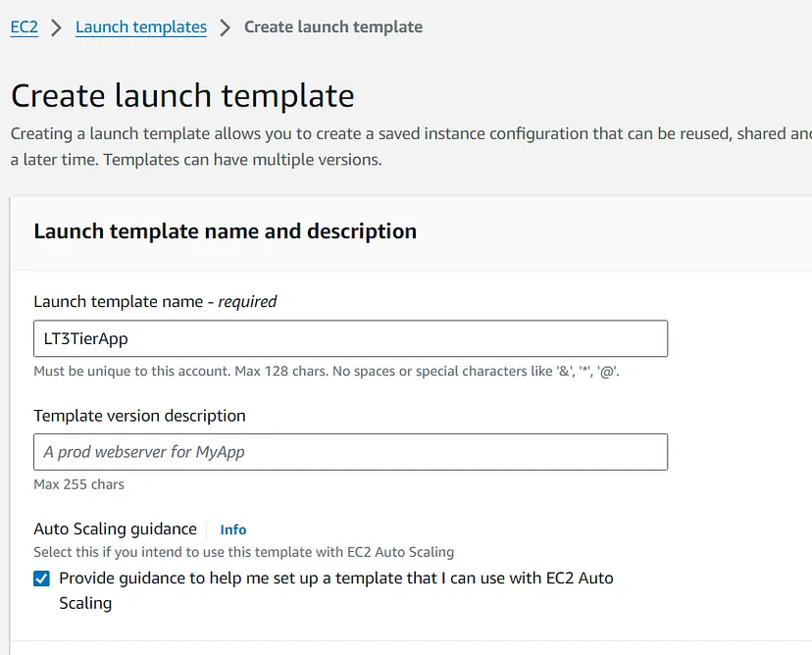Click the 'Max 255 chars' helper text
This screenshot has height=655, width=812.
coord(78,484)
